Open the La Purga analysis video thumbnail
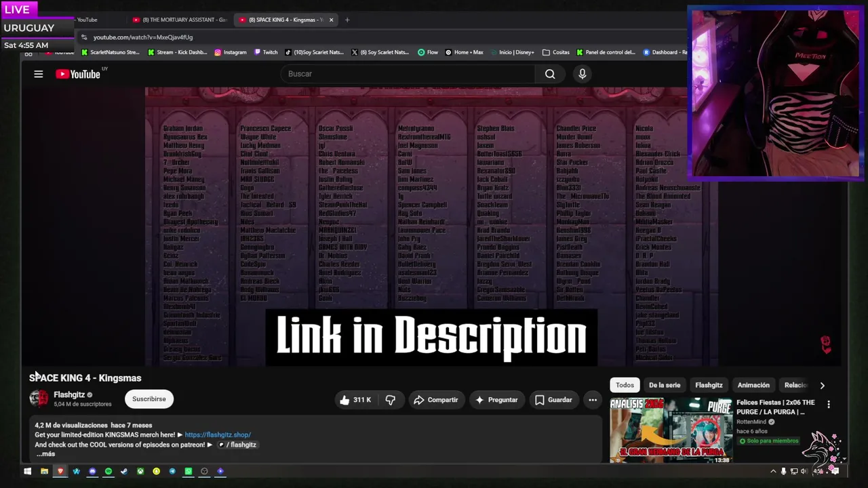Viewport: 868px width, 488px height. click(x=671, y=431)
